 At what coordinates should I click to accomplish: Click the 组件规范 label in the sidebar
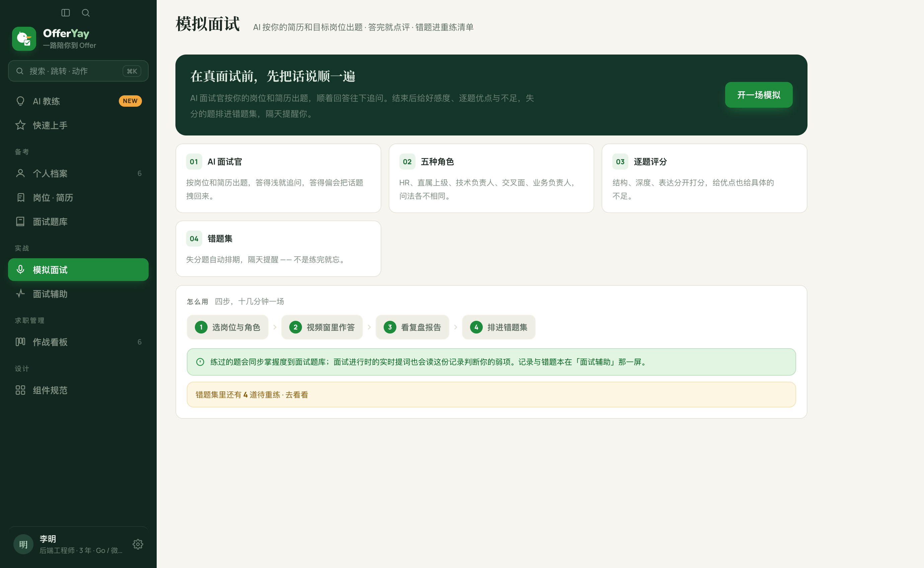click(x=50, y=390)
